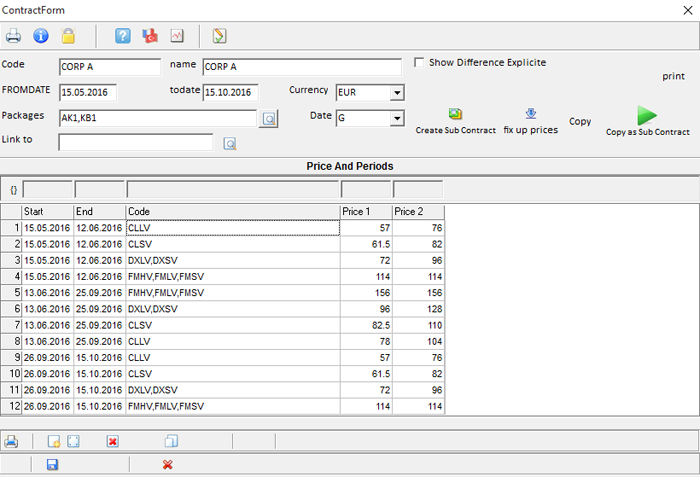Click the Packages lookup magnifier icon
The image size is (700, 477).
(x=269, y=119)
